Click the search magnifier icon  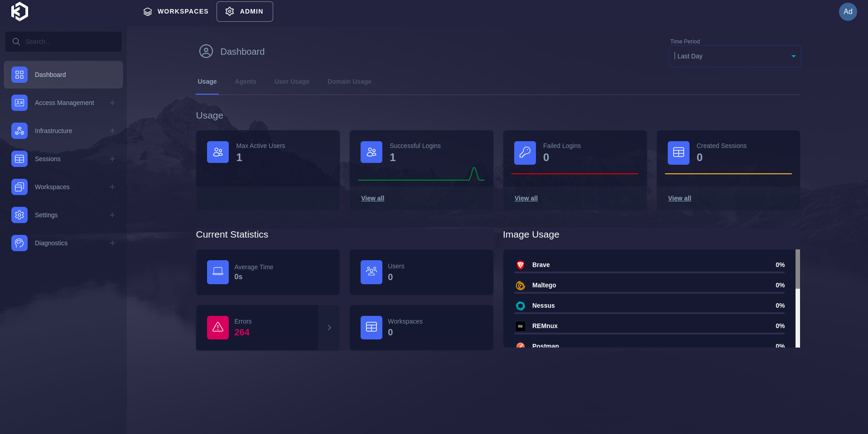16,42
